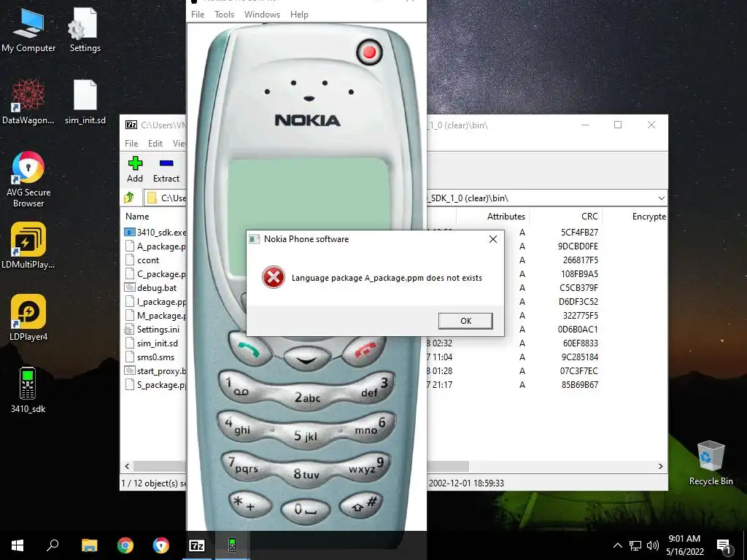The width and height of the screenshot is (747, 560).
Task: Click OK in the Nokia Phone software dialog
Action: tap(465, 321)
